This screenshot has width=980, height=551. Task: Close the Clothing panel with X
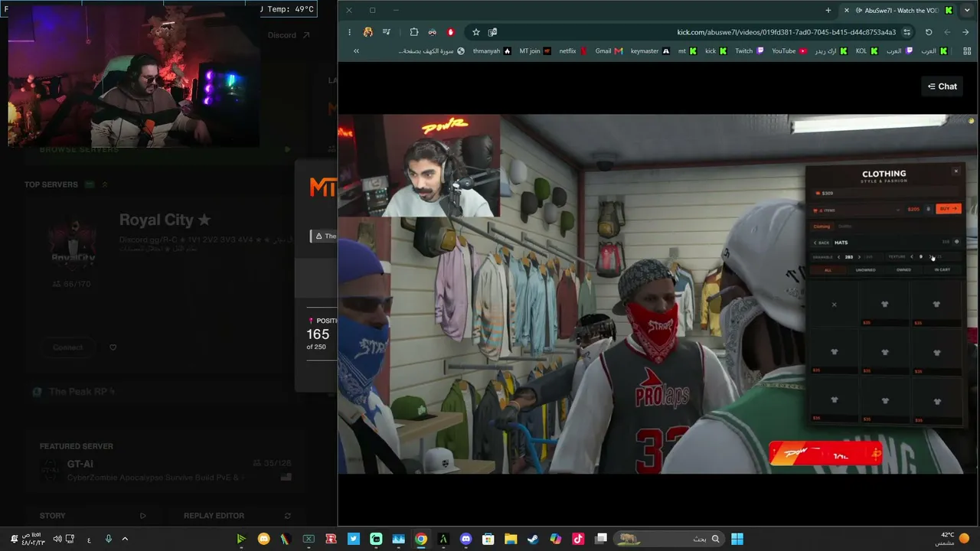(x=955, y=171)
